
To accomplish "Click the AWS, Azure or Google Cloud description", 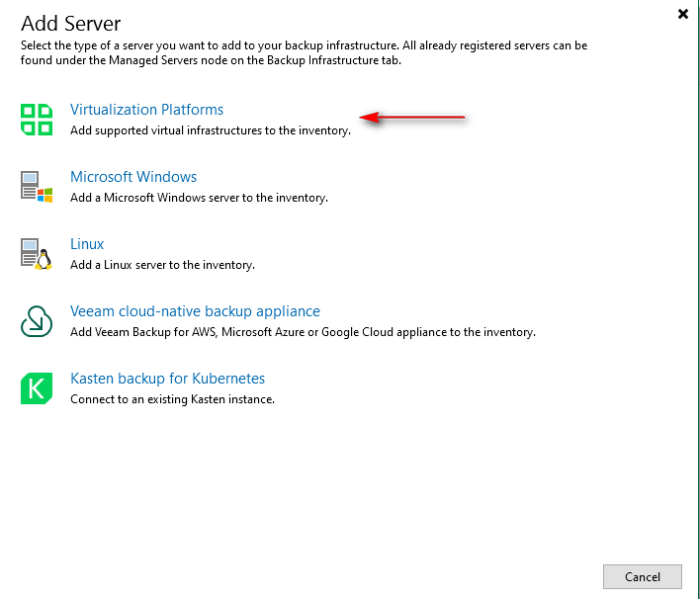I will pyautogui.click(x=303, y=332).
